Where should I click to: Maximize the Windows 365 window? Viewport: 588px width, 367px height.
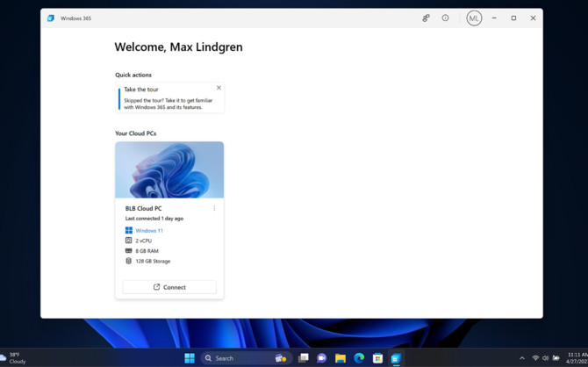(x=513, y=18)
